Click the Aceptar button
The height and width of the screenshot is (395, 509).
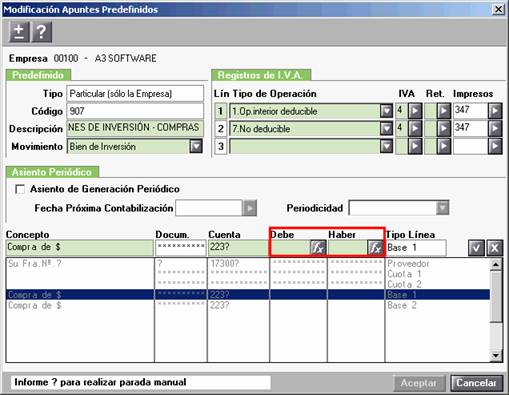point(419,383)
